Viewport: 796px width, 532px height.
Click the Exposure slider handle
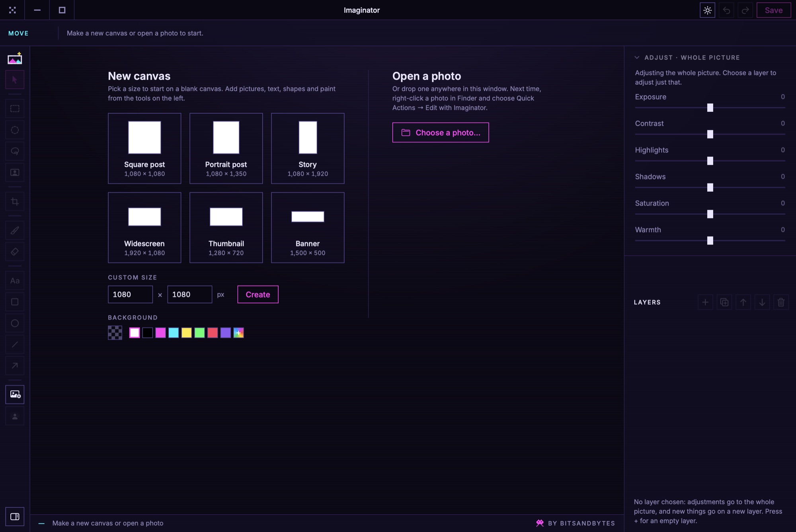710,107
